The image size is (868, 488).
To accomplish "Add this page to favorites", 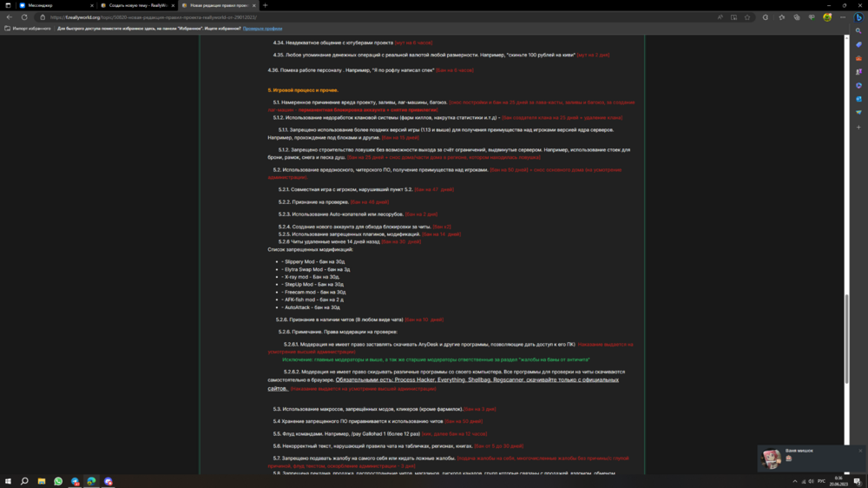I will [747, 17].
